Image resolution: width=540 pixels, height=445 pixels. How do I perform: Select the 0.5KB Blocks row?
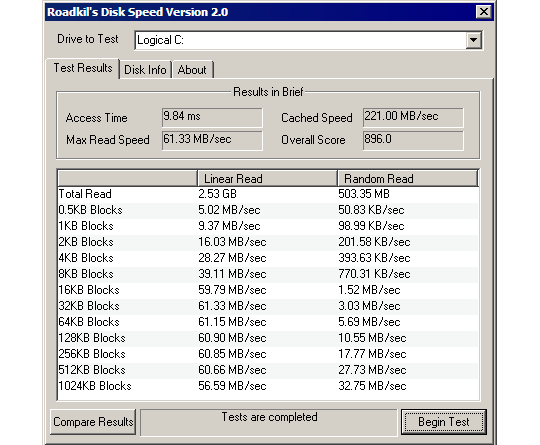268,210
